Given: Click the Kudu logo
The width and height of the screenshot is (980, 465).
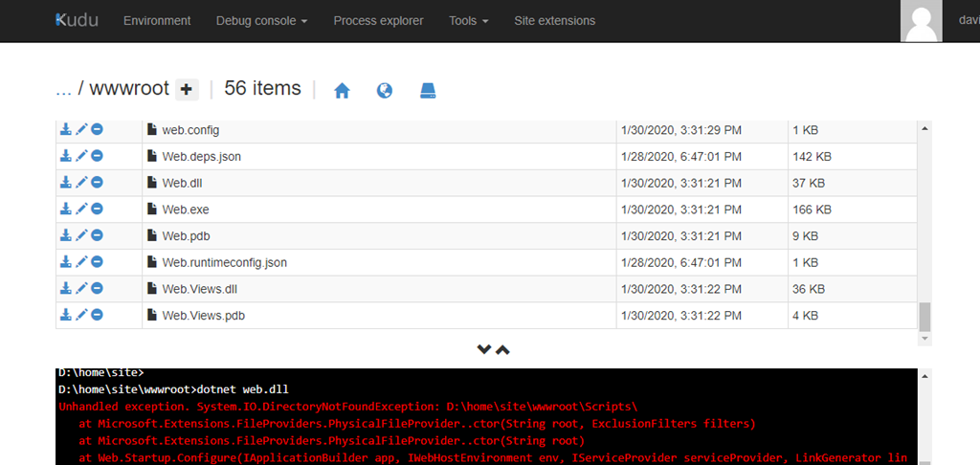Looking at the screenshot, I should click(x=77, y=20).
